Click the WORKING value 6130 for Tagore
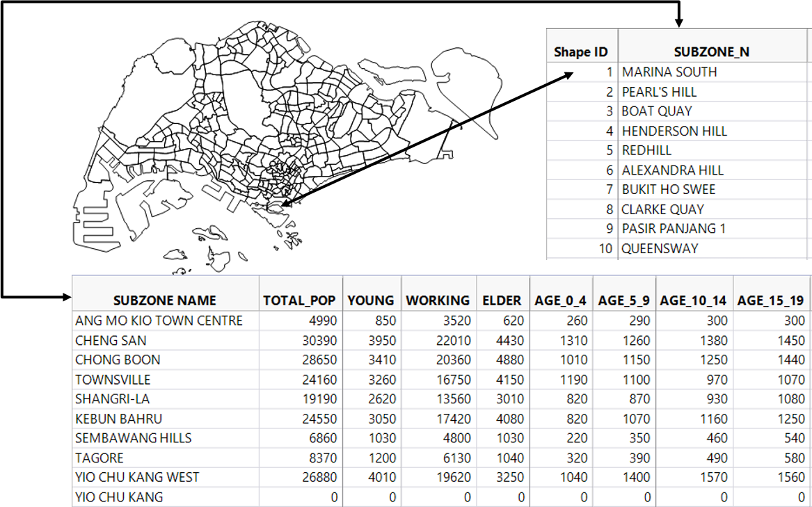812x507 pixels. tap(438, 458)
